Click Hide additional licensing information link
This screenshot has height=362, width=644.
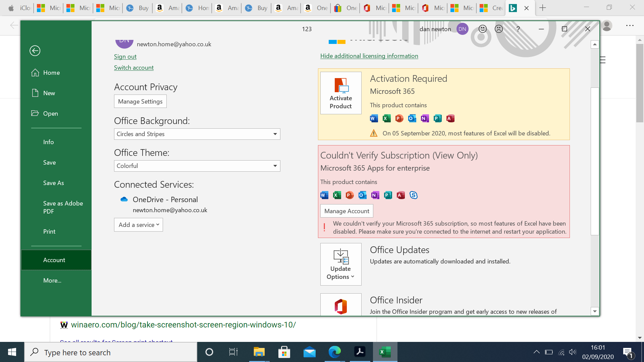(x=369, y=56)
